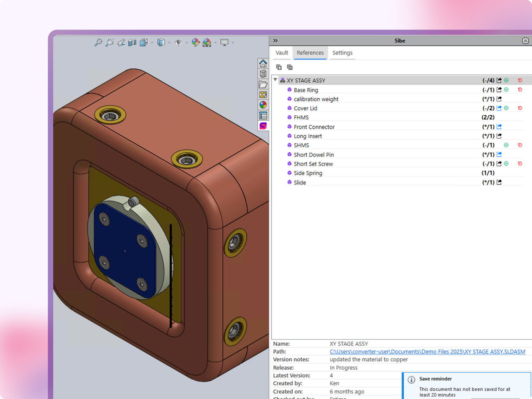Click the Collapse All tree icon
532x399 pixels.
point(290,67)
